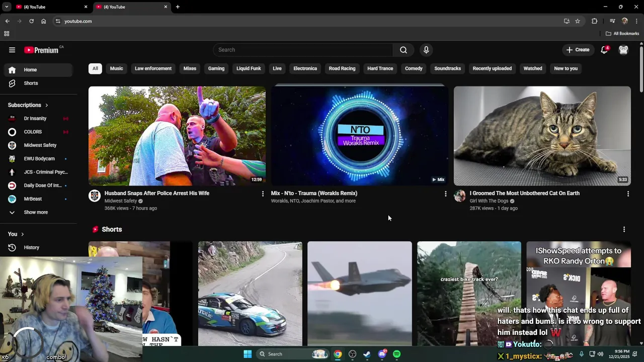Click the search magnifier button
644x362 pixels.
click(x=404, y=50)
